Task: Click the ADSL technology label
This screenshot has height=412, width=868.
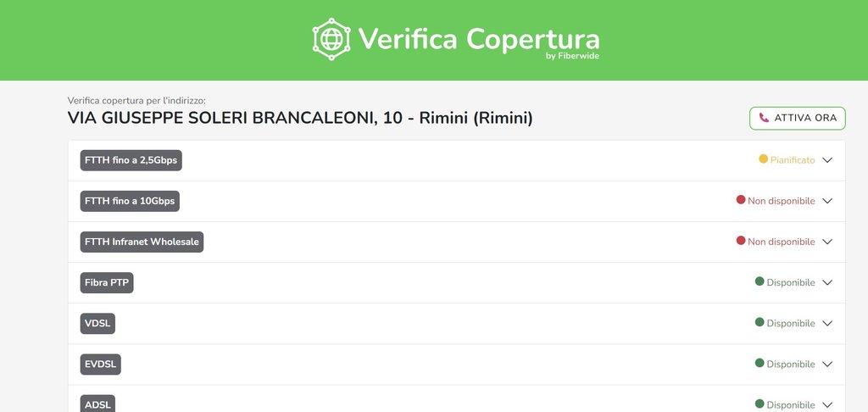Action: click(98, 404)
